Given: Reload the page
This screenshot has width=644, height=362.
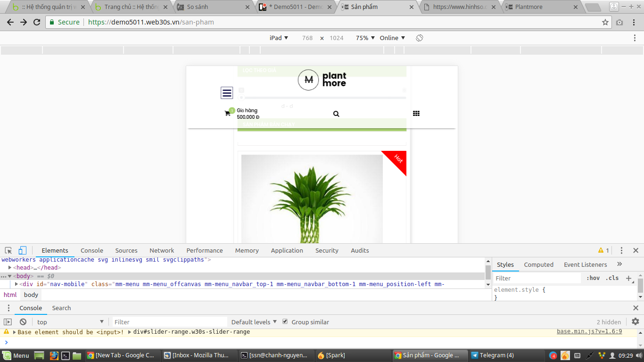Looking at the screenshot, I should [x=37, y=22].
